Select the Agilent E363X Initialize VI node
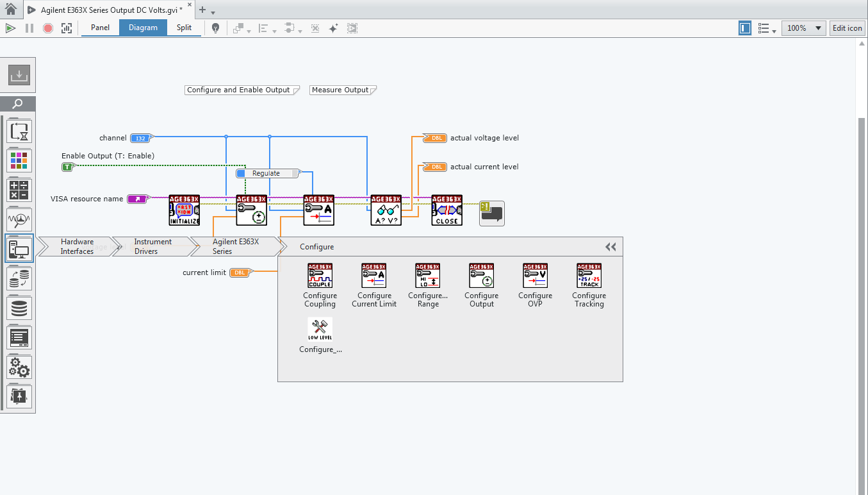 184,210
